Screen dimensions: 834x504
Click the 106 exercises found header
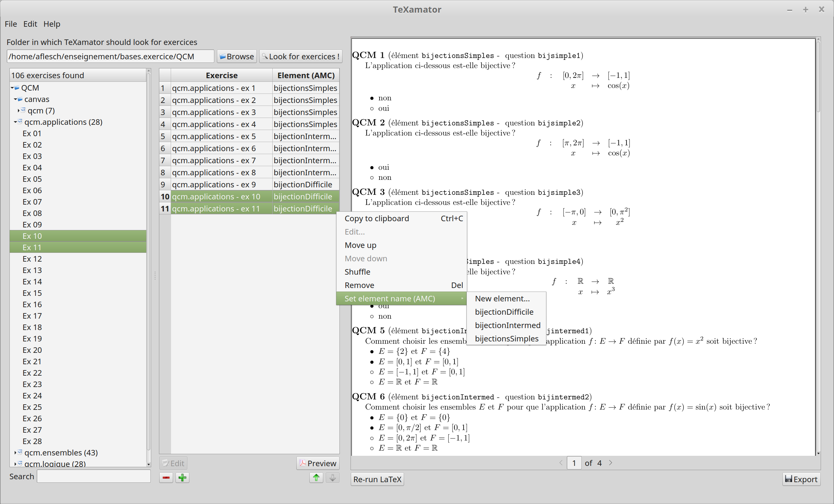point(78,75)
